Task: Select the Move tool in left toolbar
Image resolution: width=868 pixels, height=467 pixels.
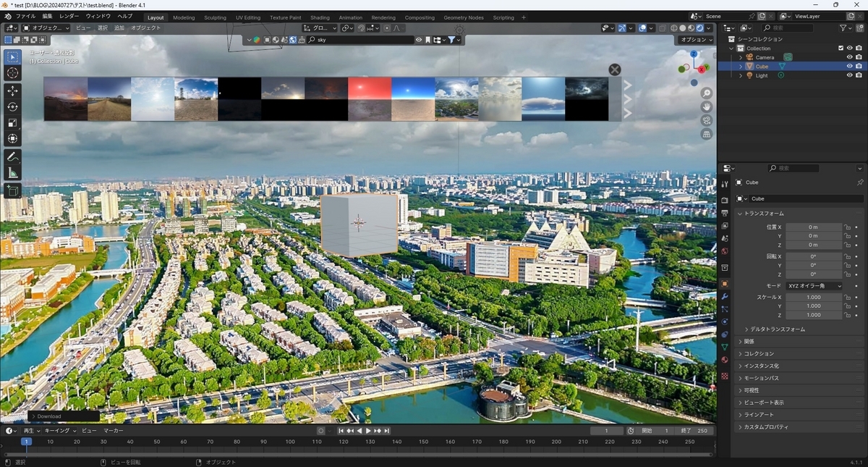Action: [x=12, y=91]
